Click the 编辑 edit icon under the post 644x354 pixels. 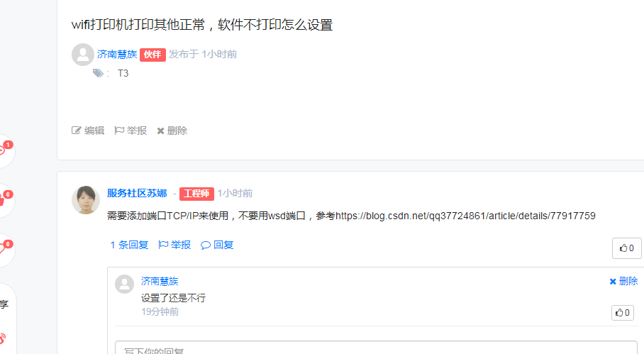[x=77, y=131]
